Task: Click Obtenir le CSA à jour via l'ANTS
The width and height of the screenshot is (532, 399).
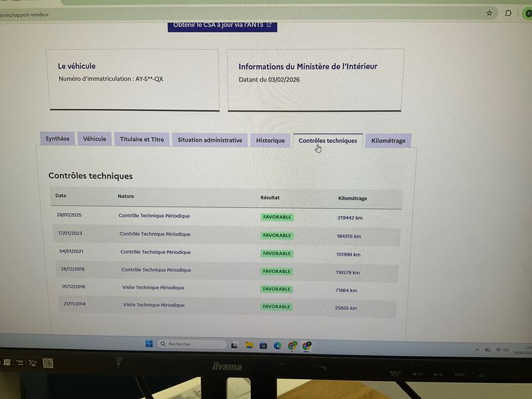Action: click(x=222, y=25)
